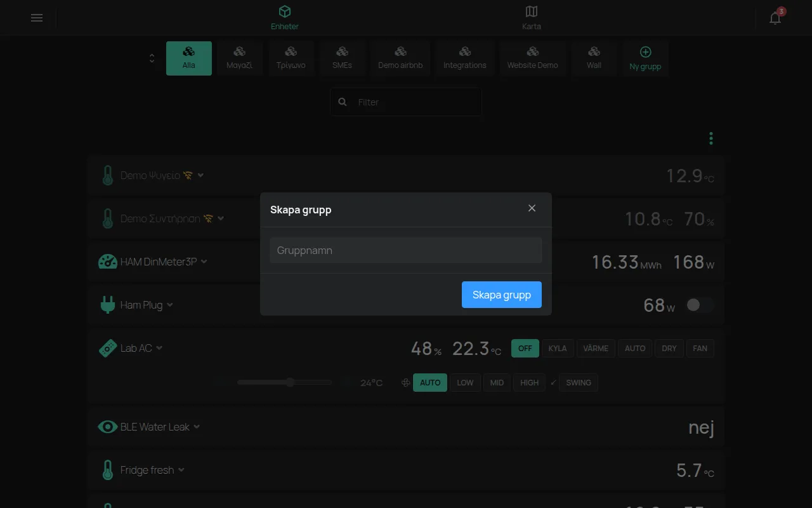Click the group reorder arrows icon
The width and height of the screenshot is (812, 508).
click(152, 58)
